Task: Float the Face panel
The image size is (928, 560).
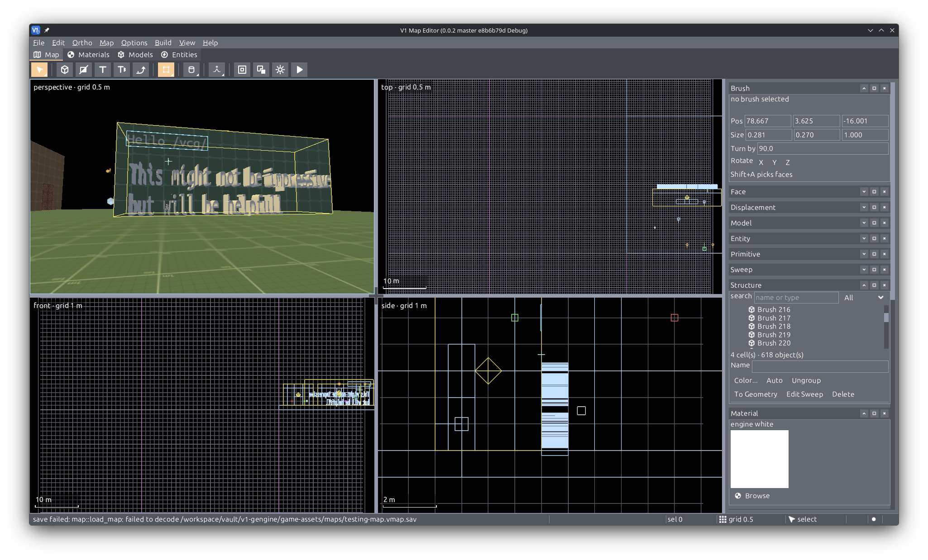Action: (874, 192)
